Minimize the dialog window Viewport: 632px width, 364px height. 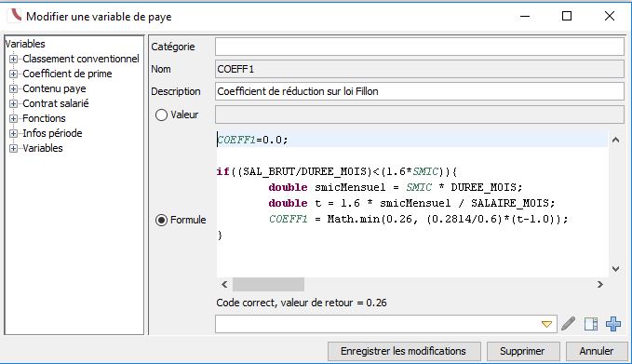(525, 16)
